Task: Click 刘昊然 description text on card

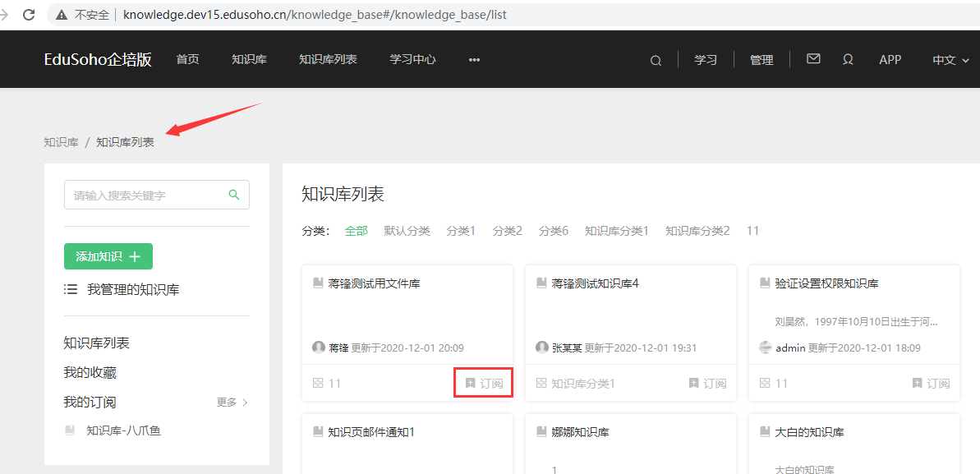Action: click(856, 322)
